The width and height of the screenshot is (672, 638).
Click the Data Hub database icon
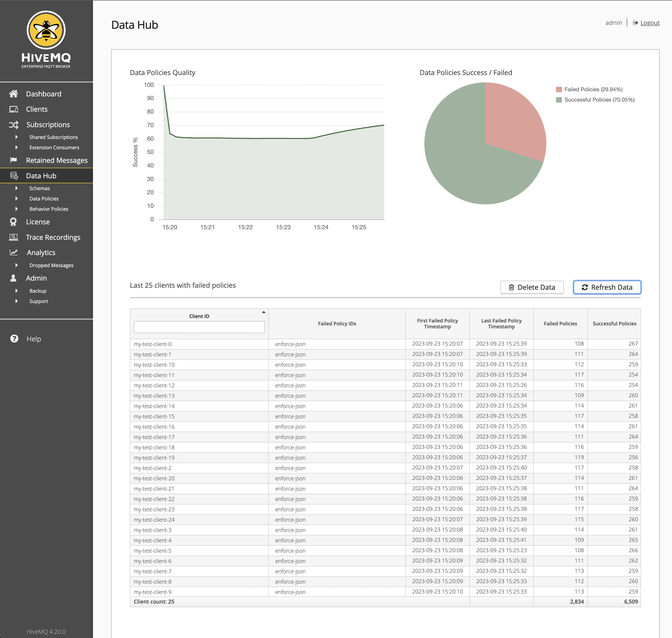(14, 176)
